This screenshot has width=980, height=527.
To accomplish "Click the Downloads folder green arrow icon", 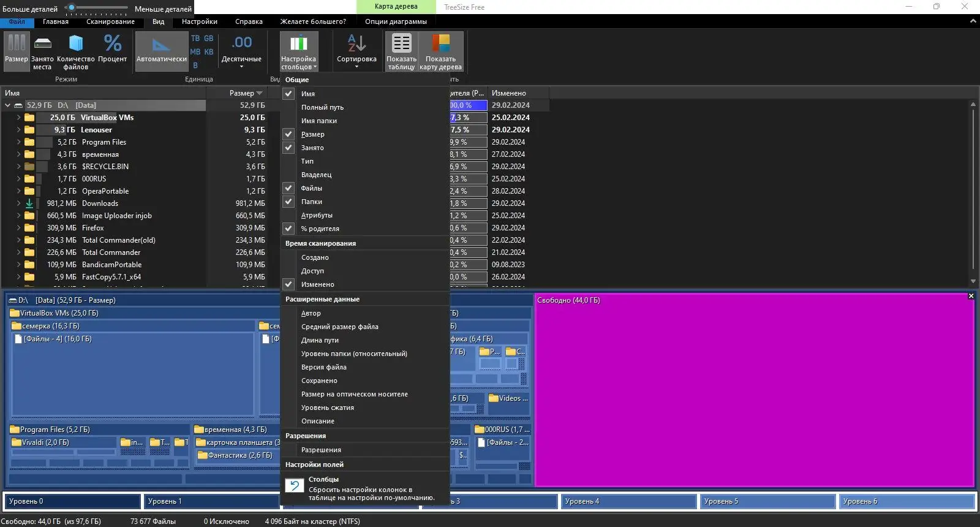I will point(29,203).
